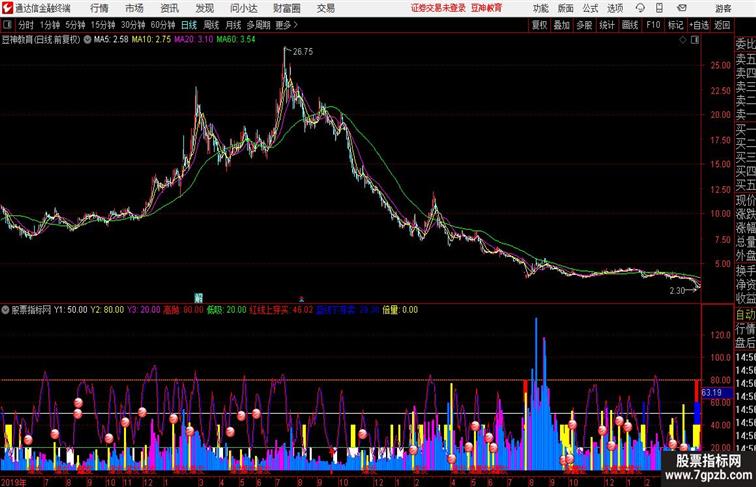Switch to the 周线 weekly tab
The image size is (756, 487).
pos(211,25)
